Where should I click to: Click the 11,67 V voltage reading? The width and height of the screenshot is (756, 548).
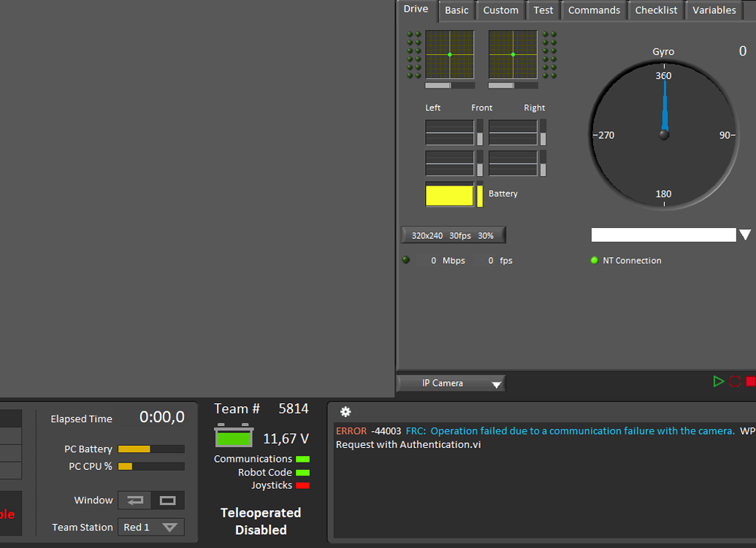(286, 438)
